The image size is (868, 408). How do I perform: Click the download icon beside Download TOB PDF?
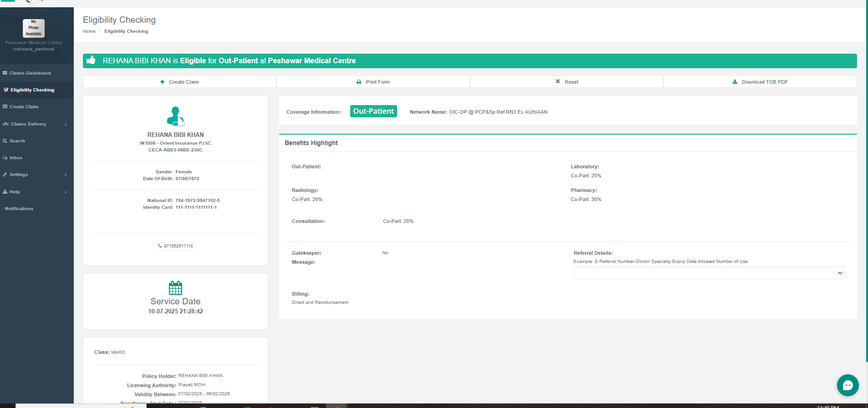(x=735, y=82)
